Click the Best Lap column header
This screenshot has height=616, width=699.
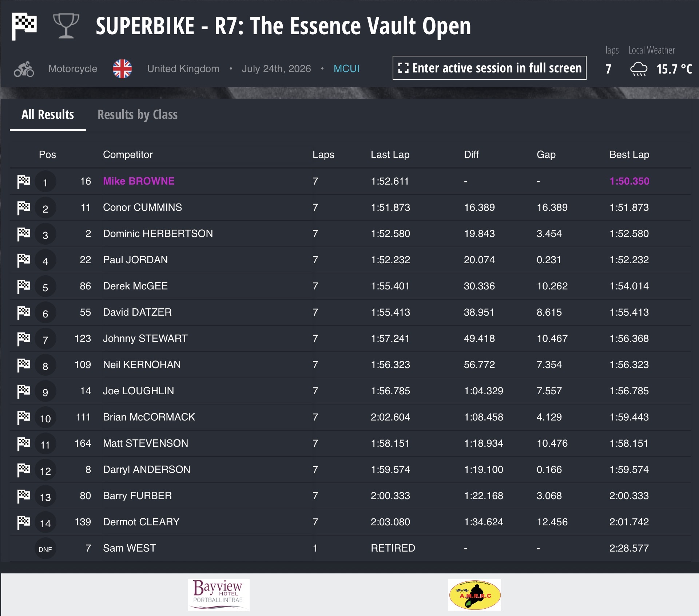629,155
